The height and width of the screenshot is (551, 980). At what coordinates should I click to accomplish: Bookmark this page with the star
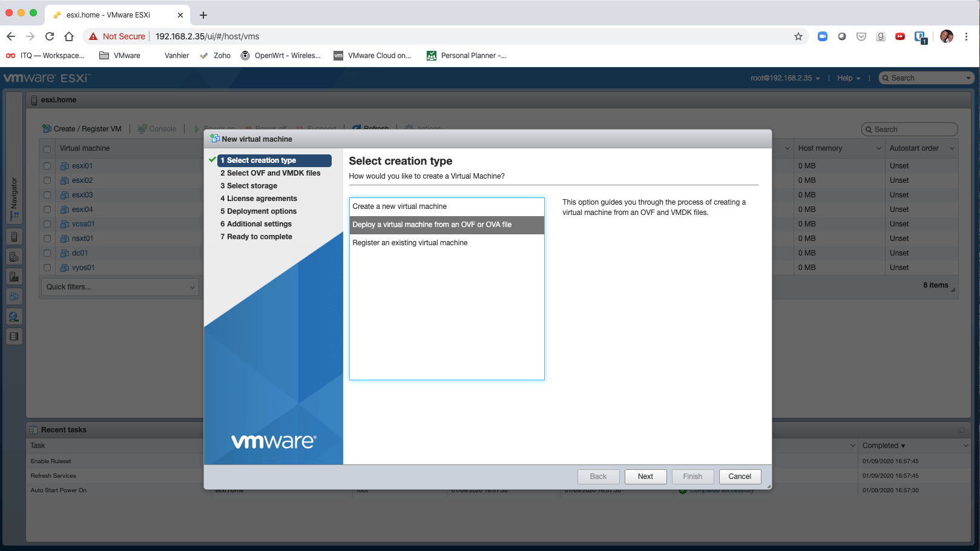coord(798,36)
